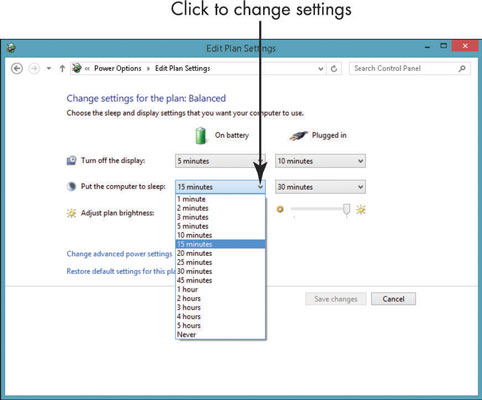Image resolution: width=482 pixels, height=400 pixels.
Task: Minimize the Edit Plan Settings window
Action: [427, 47]
